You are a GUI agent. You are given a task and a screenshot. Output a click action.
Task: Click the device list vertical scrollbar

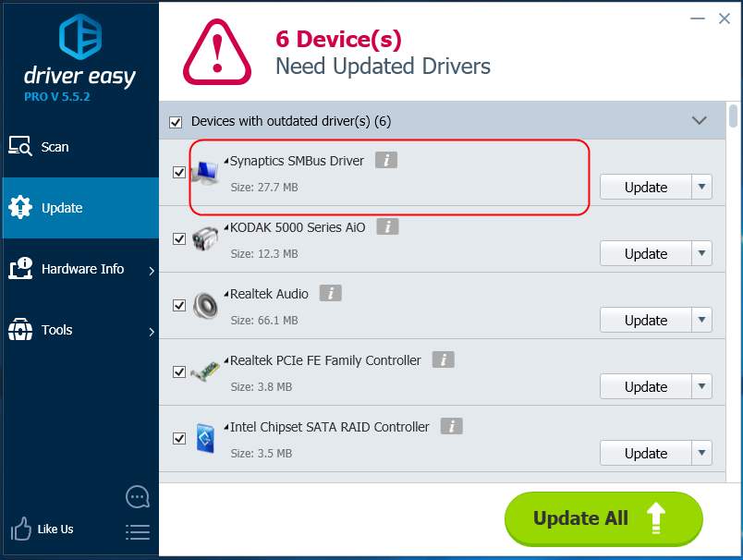click(x=733, y=116)
